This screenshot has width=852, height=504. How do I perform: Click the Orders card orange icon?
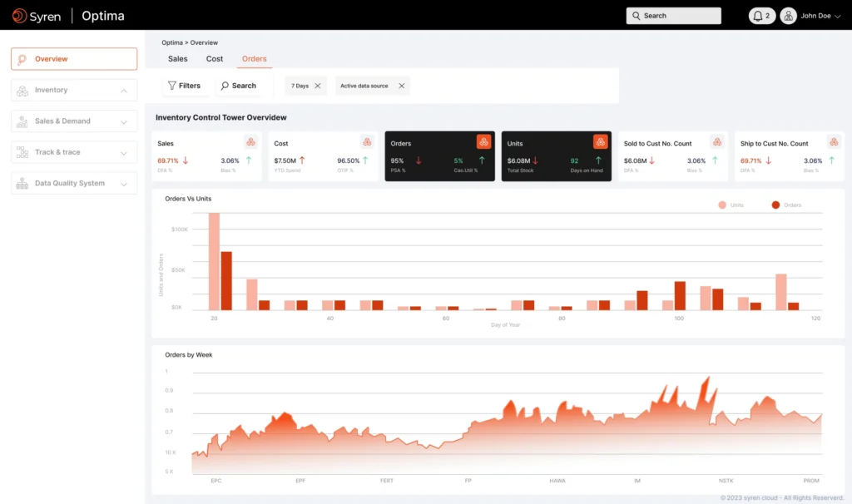(x=483, y=142)
